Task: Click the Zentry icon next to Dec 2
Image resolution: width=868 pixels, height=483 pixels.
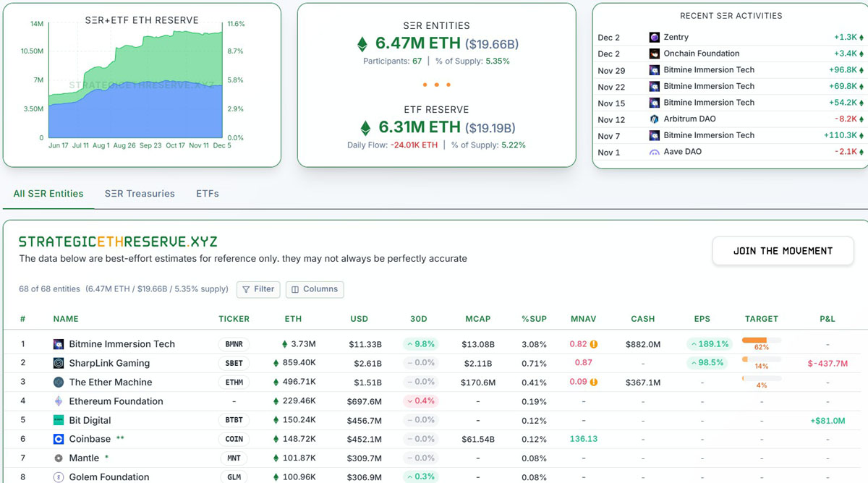Action: (654, 37)
